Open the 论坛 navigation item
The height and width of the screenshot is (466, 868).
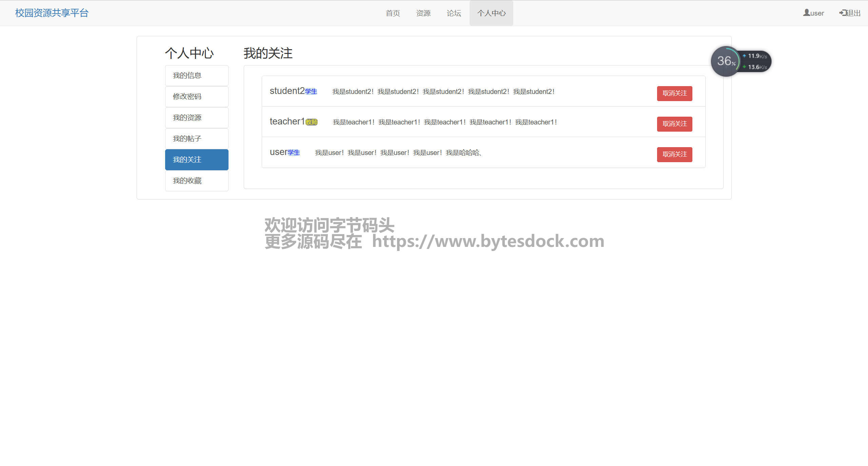pos(454,13)
